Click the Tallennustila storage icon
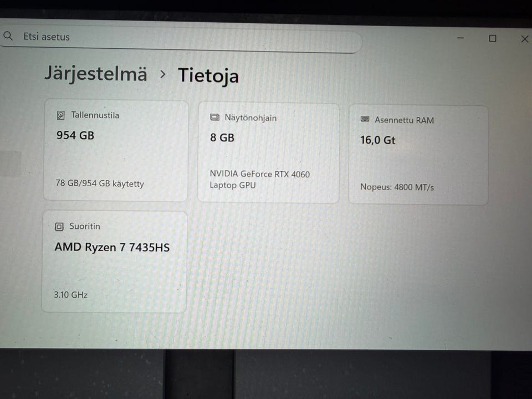532x399 pixels. (x=61, y=115)
